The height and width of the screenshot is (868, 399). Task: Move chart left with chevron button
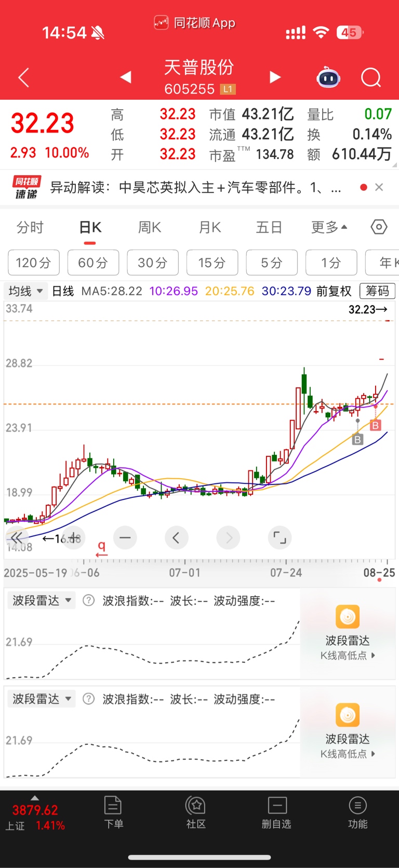[176, 537]
